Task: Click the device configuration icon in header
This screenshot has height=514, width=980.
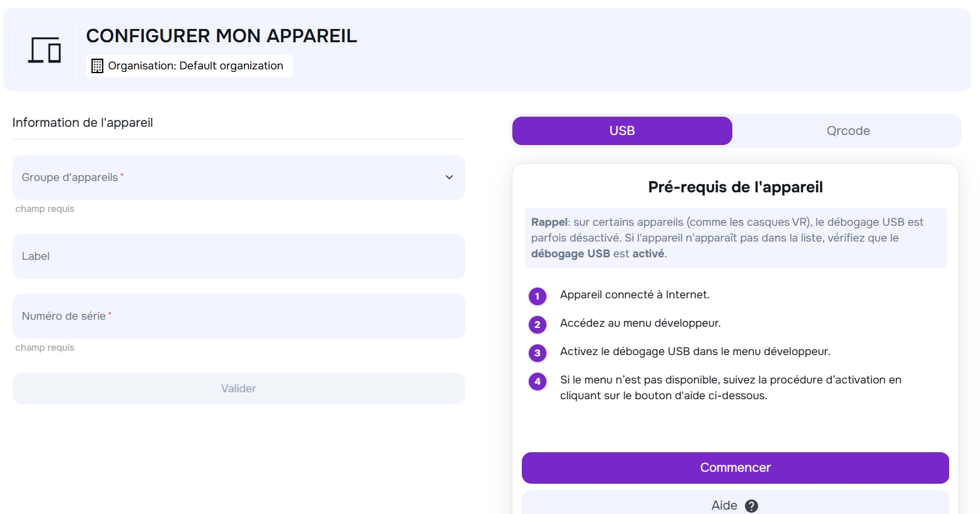Action: coord(44,50)
